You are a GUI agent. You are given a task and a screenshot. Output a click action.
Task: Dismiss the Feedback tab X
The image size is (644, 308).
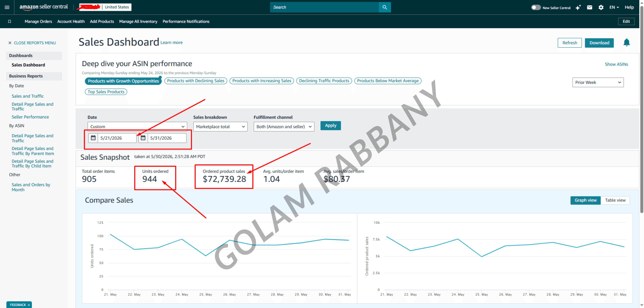29,305
